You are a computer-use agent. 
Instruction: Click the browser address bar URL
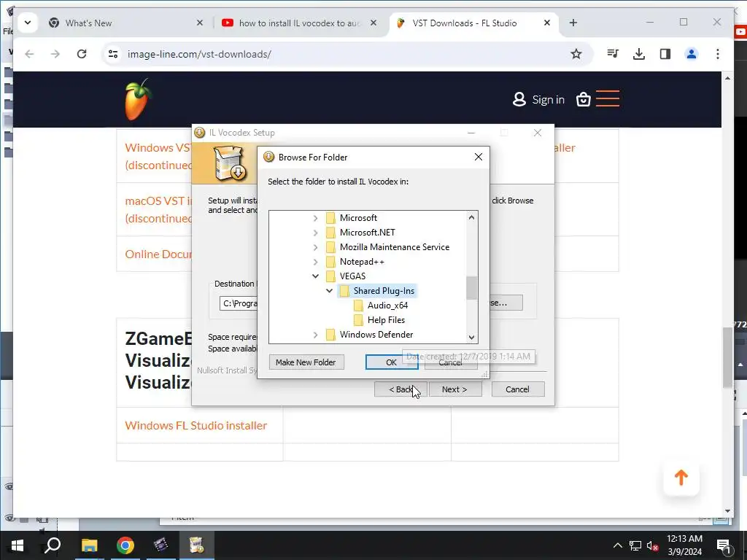coord(199,54)
